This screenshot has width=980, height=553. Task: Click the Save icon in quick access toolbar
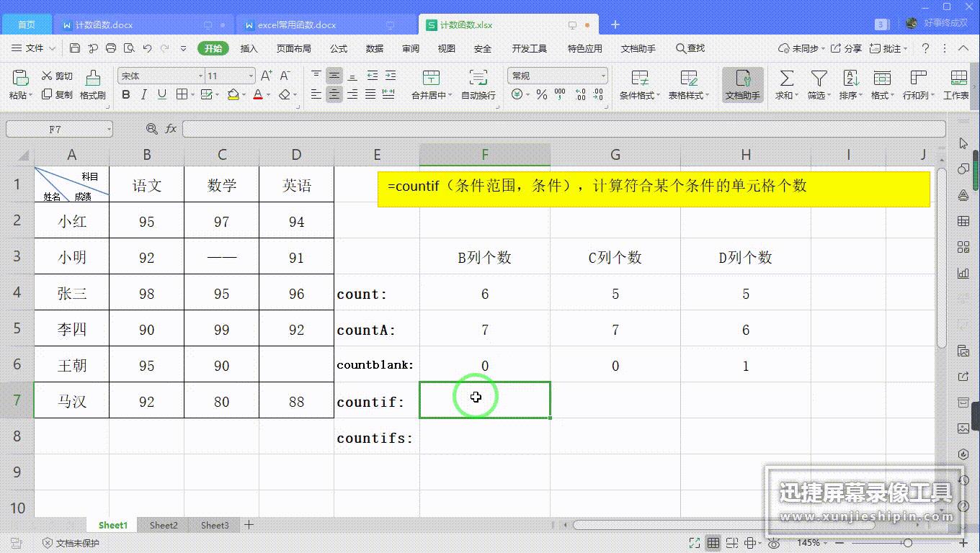coord(75,48)
